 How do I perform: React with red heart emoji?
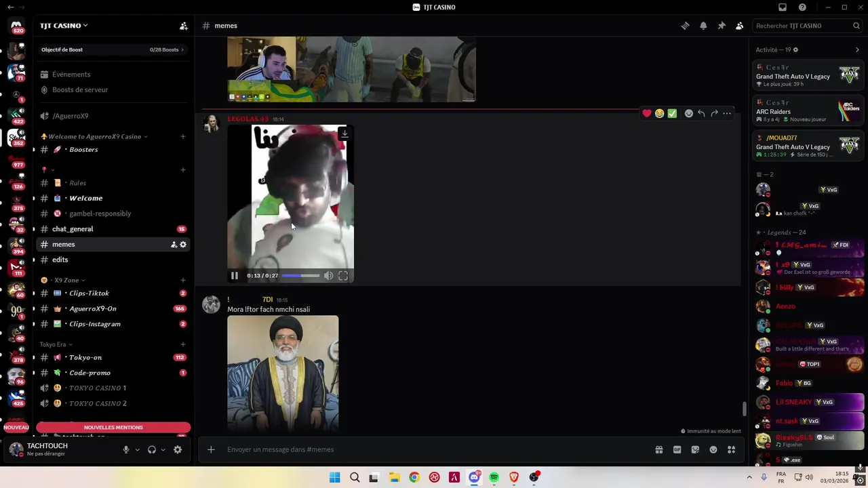pyautogui.click(x=647, y=113)
